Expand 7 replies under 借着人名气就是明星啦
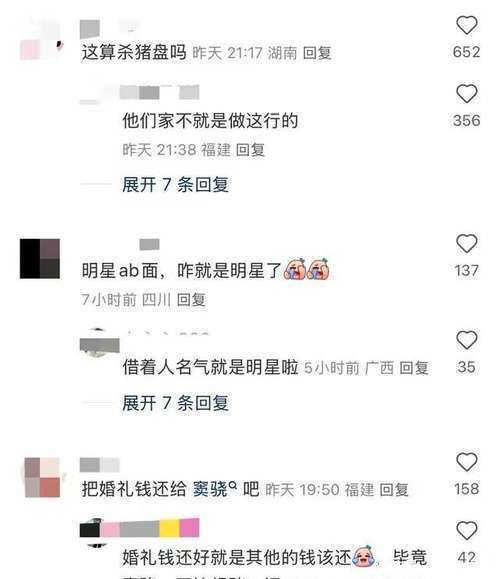Screen dimensions: 500x579 pos(175,403)
